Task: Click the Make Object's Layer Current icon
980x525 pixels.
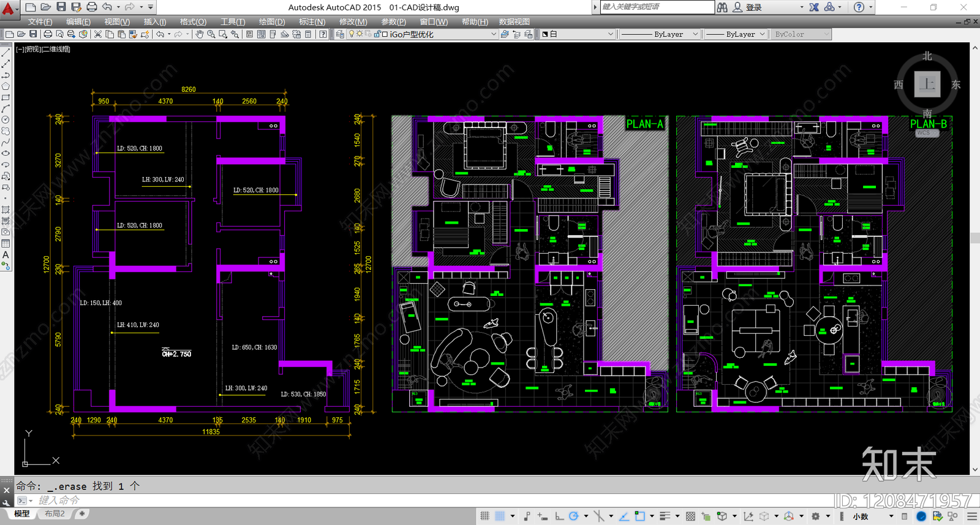Action: click(x=504, y=34)
